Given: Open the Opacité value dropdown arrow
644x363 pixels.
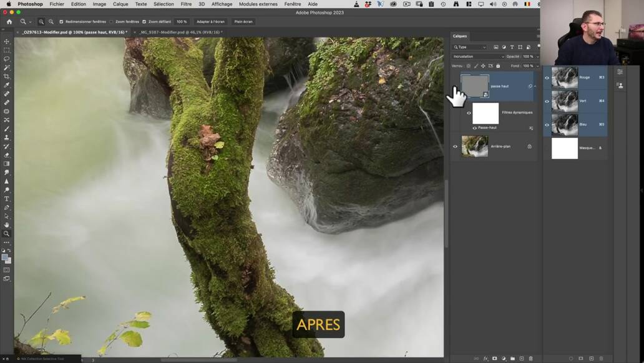Looking at the screenshot, I should coord(538,57).
